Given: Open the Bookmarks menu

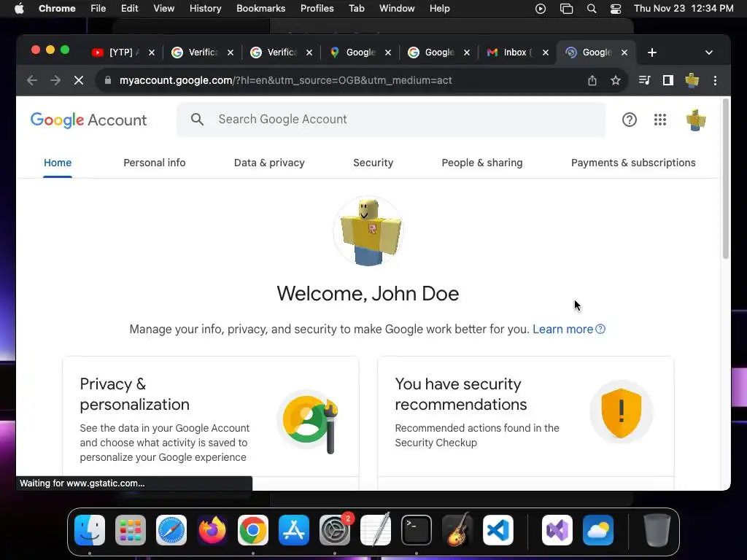Looking at the screenshot, I should 260,9.
